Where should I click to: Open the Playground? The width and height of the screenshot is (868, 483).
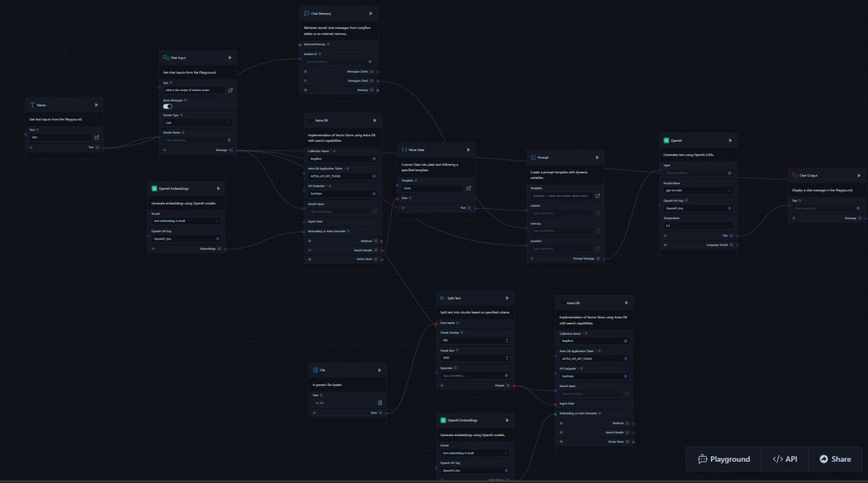click(x=724, y=459)
